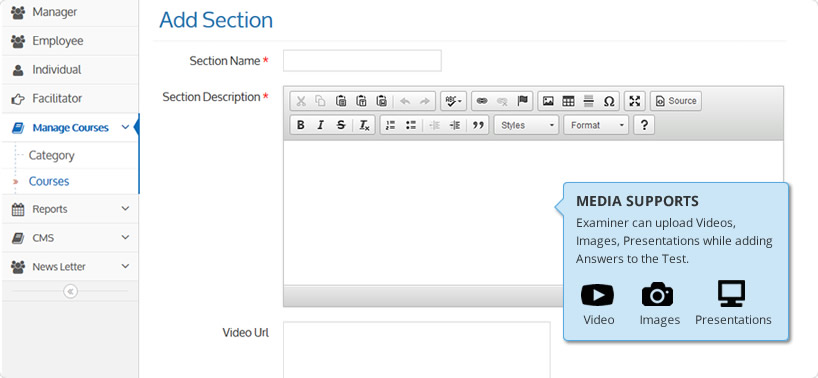Click the Cut icon in editor toolbar

pos(300,101)
